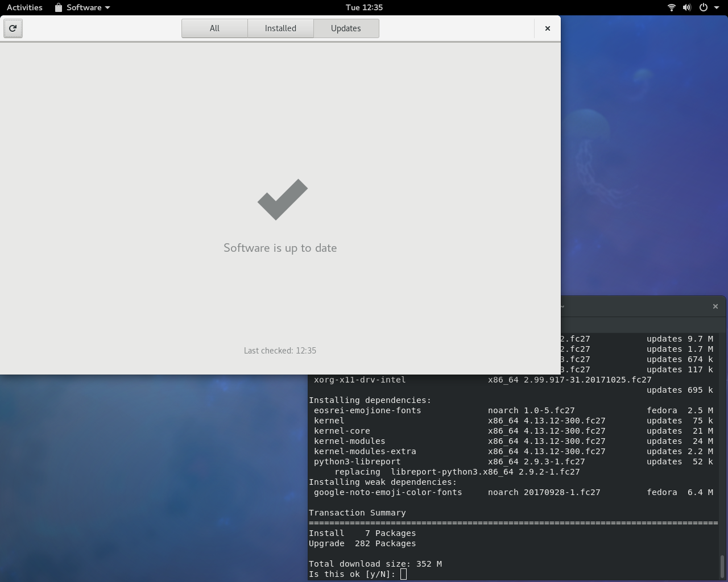The height and width of the screenshot is (582, 728).
Task: Click the "Transaction Summary" heading in terminal
Action: tap(357, 513)
